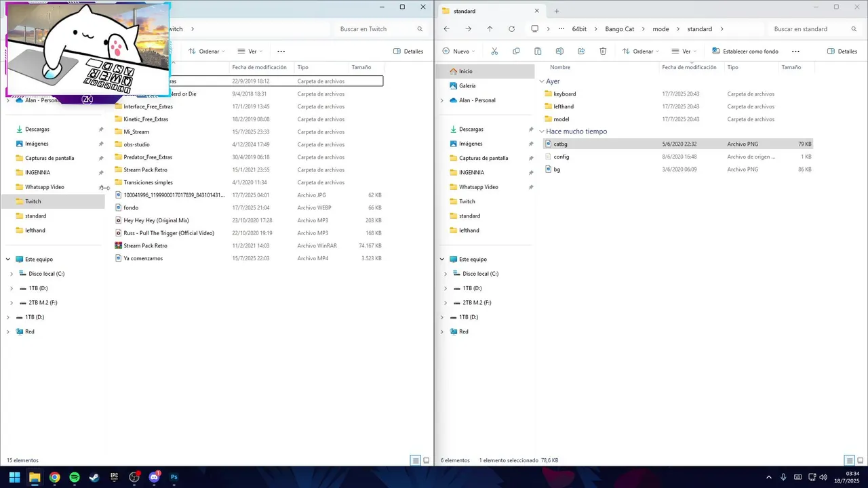Select the bg PNG file

click(557, 169)
